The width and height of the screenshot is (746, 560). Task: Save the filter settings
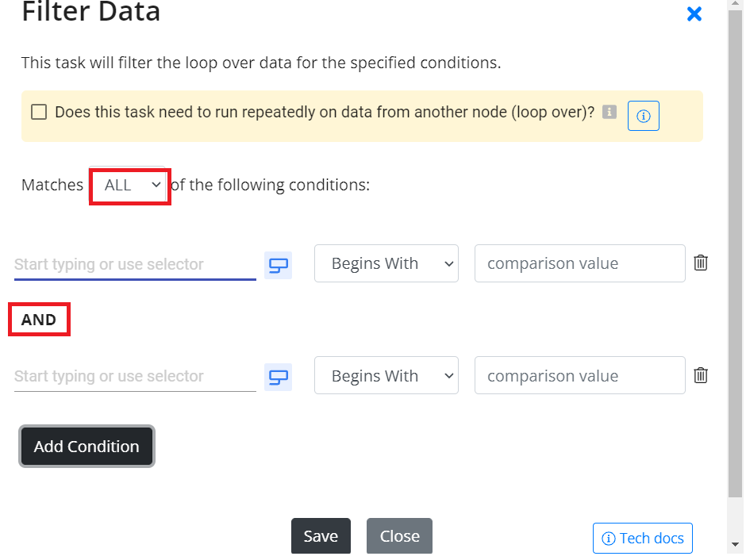pos(321,535)
